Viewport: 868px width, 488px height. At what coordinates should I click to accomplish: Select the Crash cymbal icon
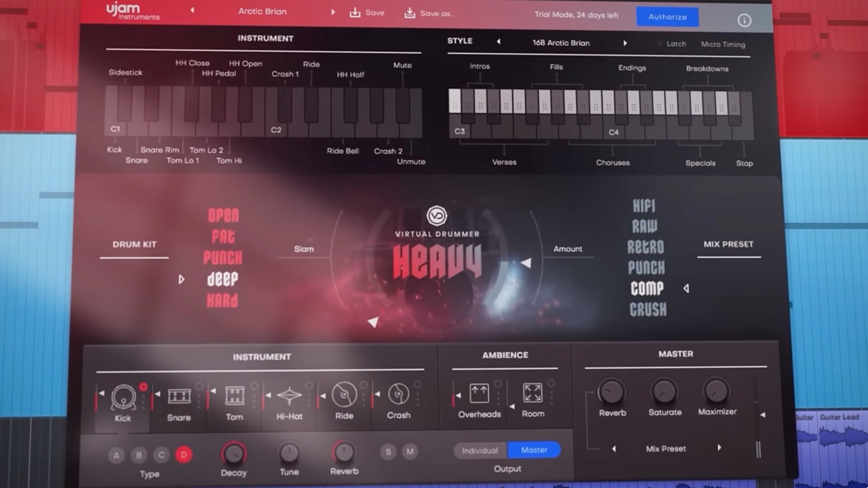click(x=398, y=394)
